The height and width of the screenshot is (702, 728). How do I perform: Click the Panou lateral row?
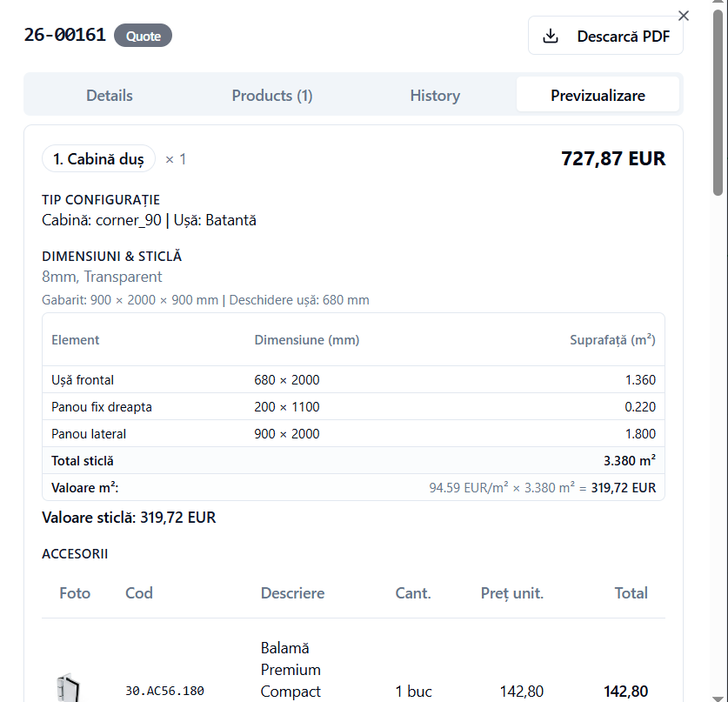pos(353,434)
